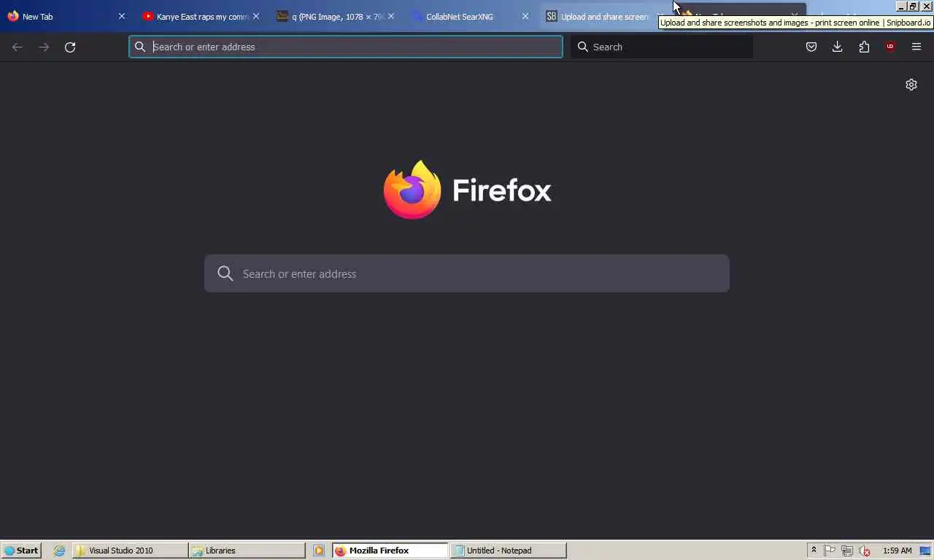The image size is (934, 560).
Task: Open the uBlock Origin extension icon
Action: pyautogui.click(x=890, y=47)
